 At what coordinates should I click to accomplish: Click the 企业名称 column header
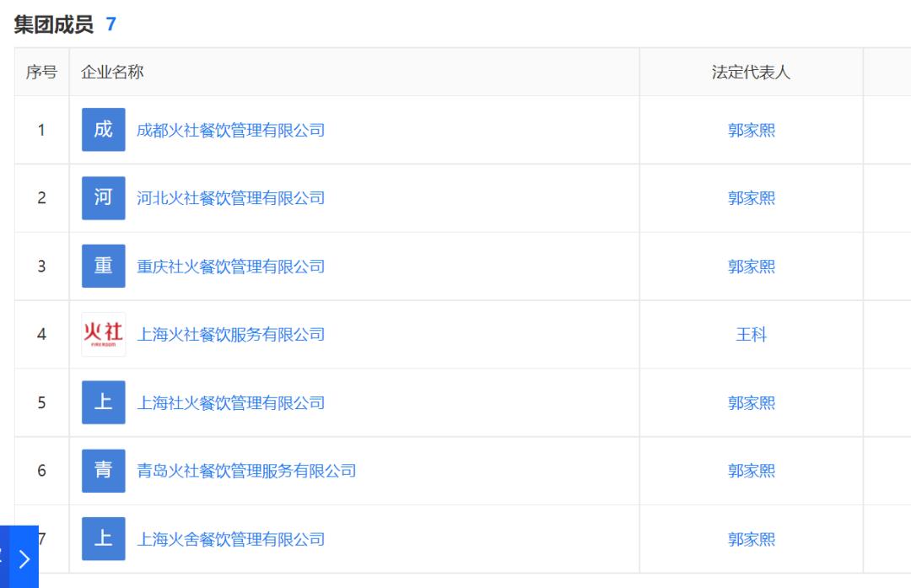[112, 72]
